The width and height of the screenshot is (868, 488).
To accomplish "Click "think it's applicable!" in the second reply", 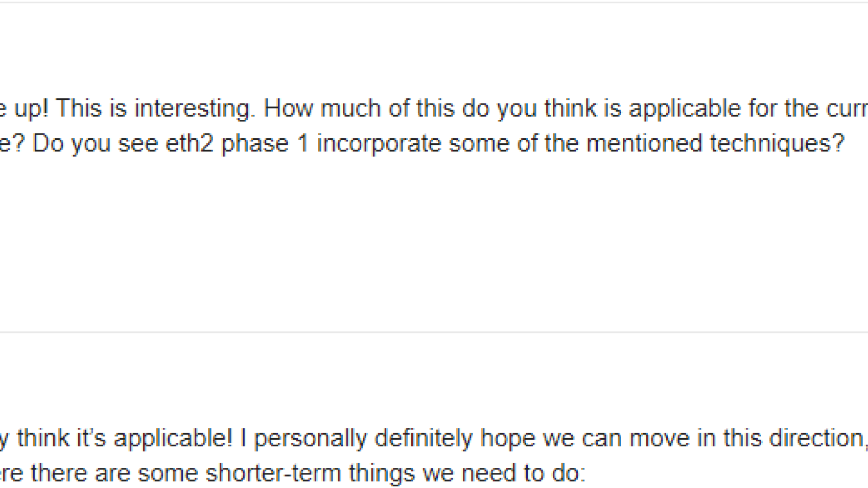I will coord(125,438).
